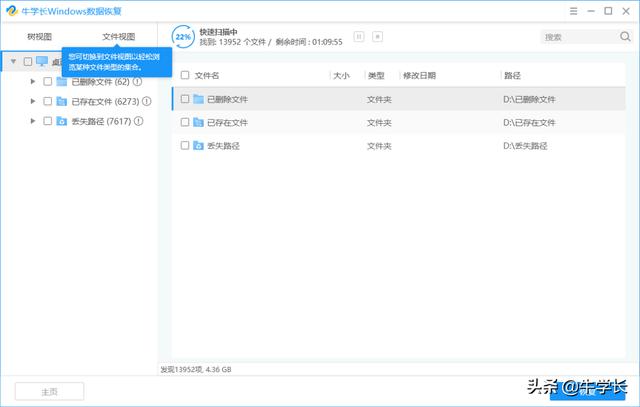
Task: Expand the 丢失路径 (7617) tree node
Action: [x=33, y=121]
